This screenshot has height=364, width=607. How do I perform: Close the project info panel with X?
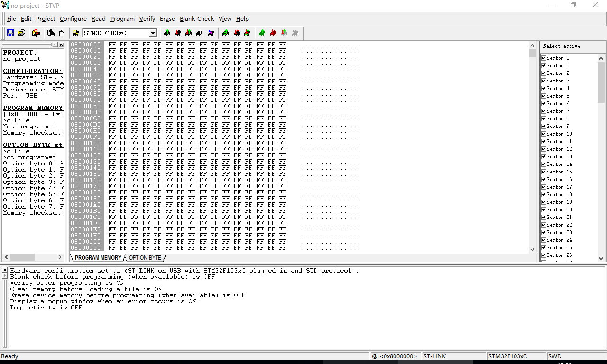click(x=61, y=45)
